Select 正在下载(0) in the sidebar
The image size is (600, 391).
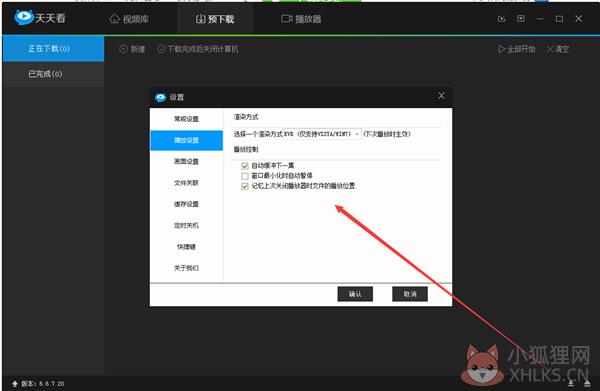click(x=53, y=49)
